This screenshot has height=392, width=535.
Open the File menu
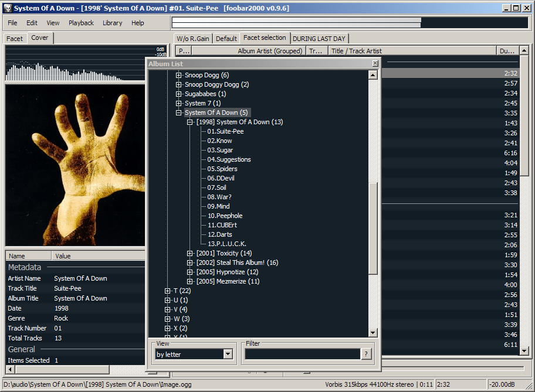[12, 23]
